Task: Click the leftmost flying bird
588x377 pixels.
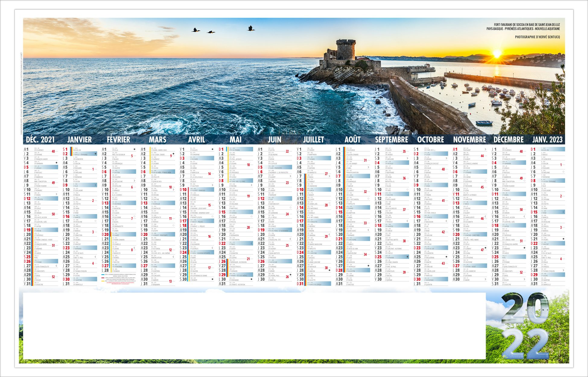Action: pos(196,30)
